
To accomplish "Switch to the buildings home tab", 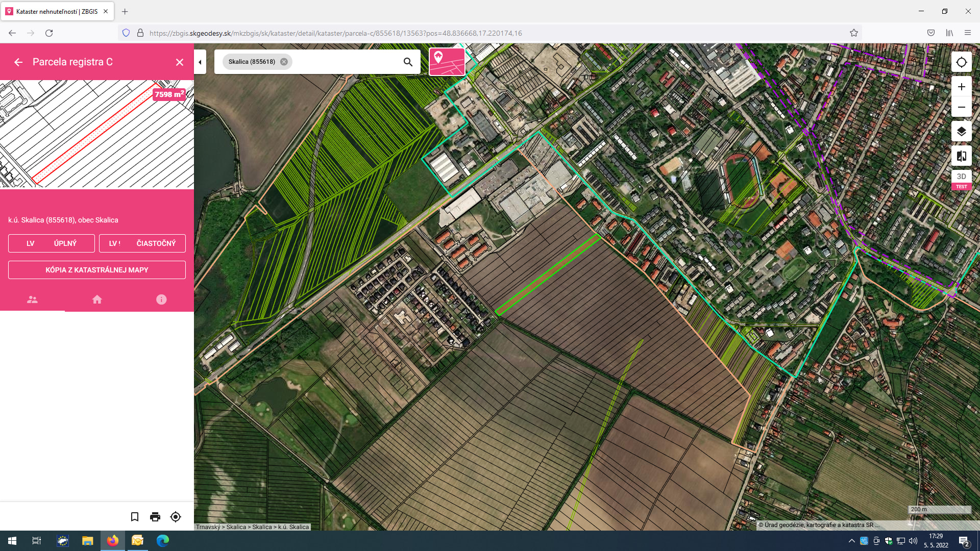I will click(x=97, y=299).
